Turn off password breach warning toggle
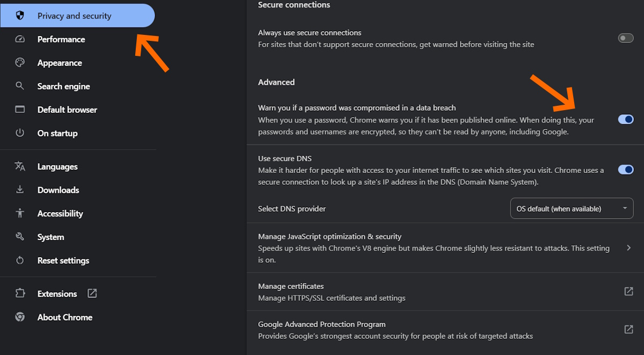This screenshot has width=644, height=355. pyautogui.click(x=626, y=119)
